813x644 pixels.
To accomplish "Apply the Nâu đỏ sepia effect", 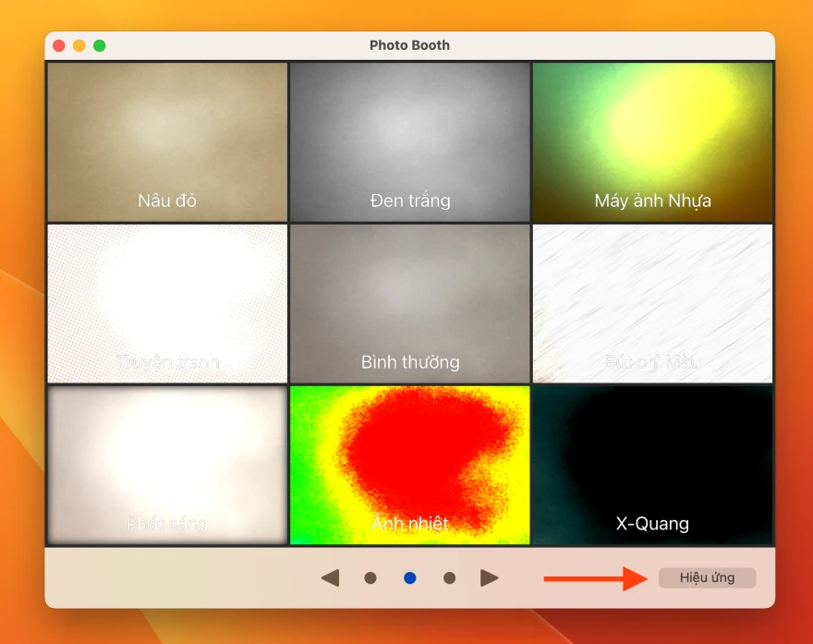I will tap(167, 141).
